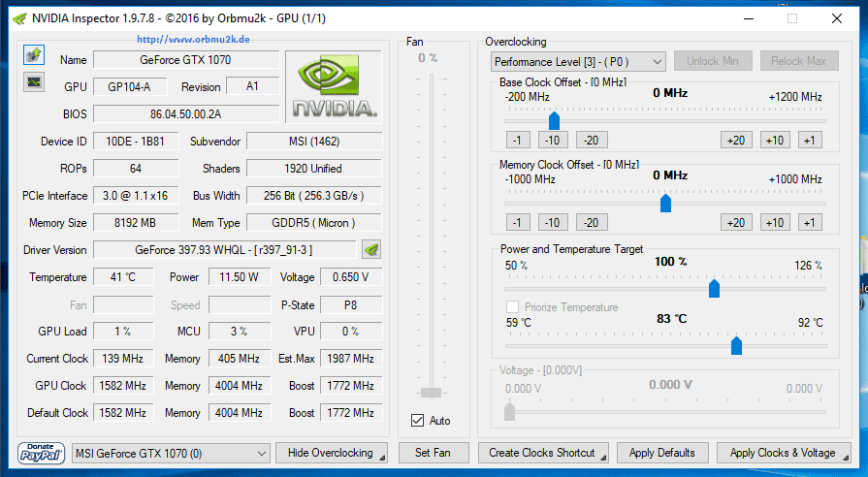The image size is (868, 477).
Task: Minimize the NVIDIA Inspector window
Action: (749, 18)
